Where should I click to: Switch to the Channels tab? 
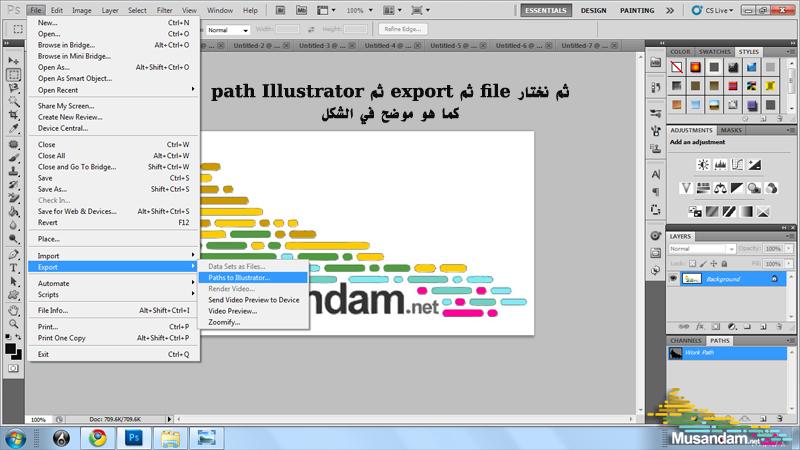[686, 340]
